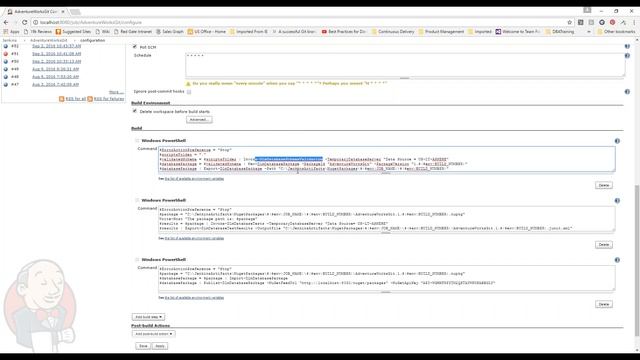The height and width of the screenshot is (360, 640).
Task: Open the RSS for failures feed icon
Action: click(x=90, y=99)
